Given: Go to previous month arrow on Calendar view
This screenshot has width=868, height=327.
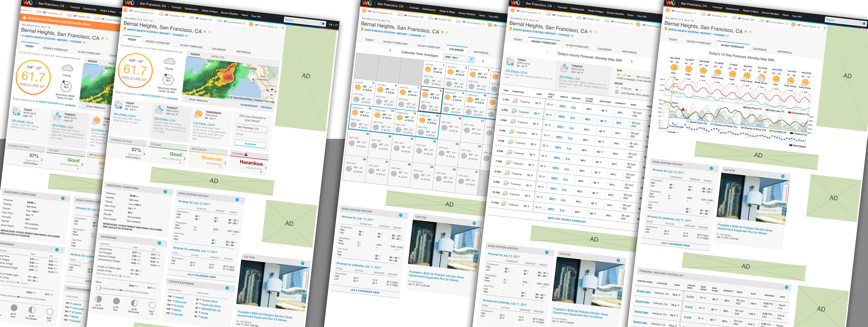Looking at the screenshot, I should [x=390, y=51].
